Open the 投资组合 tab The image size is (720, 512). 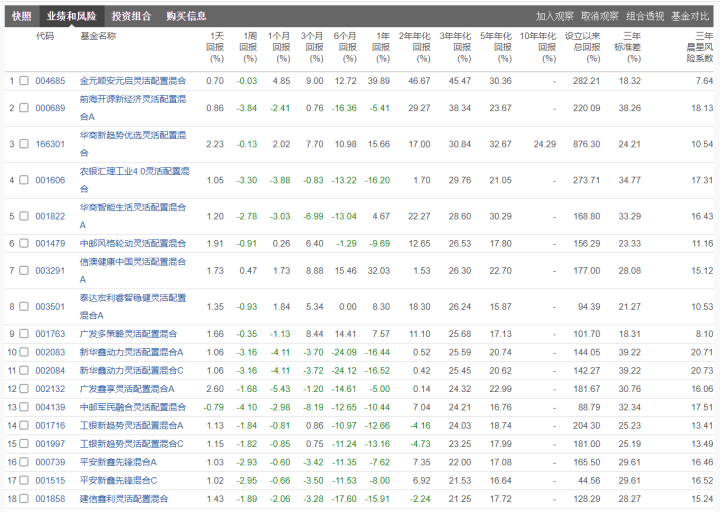coord(131,17)
